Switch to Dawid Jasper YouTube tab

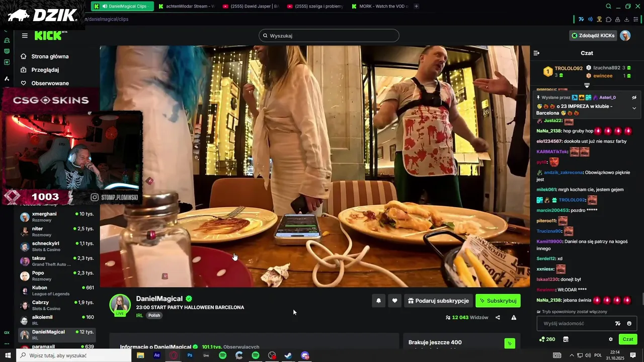(251, 6)
